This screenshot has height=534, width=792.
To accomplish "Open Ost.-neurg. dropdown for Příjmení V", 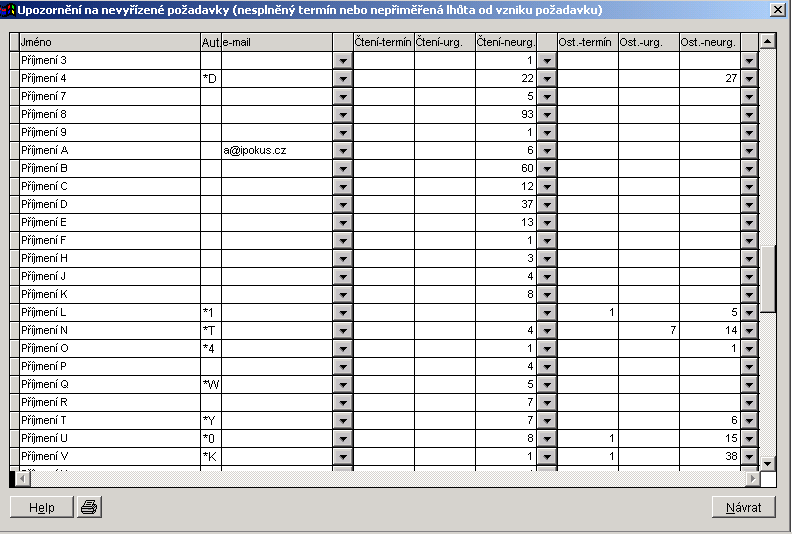I will (749, 456).
